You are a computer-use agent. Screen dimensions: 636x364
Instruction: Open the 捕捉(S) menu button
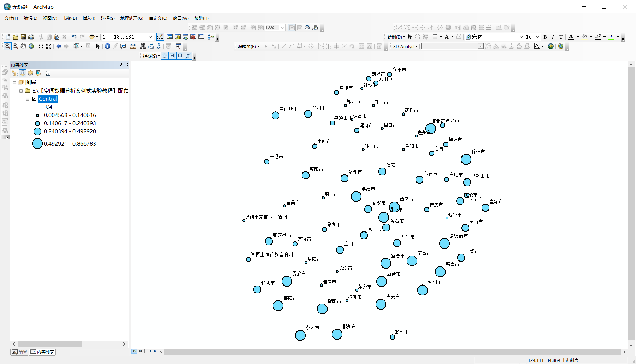(x=151, y=56)
